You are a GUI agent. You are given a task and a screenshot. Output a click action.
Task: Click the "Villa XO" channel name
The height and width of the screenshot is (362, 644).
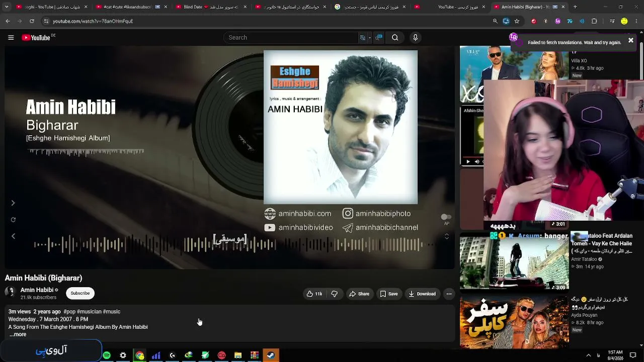579,61
